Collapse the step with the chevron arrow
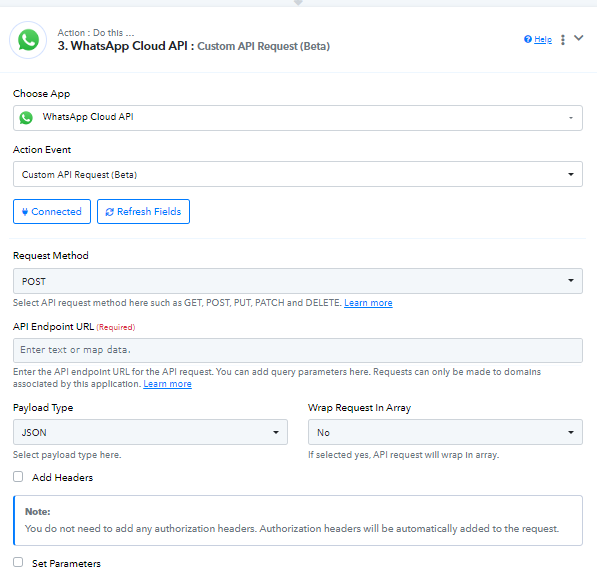 578,38
